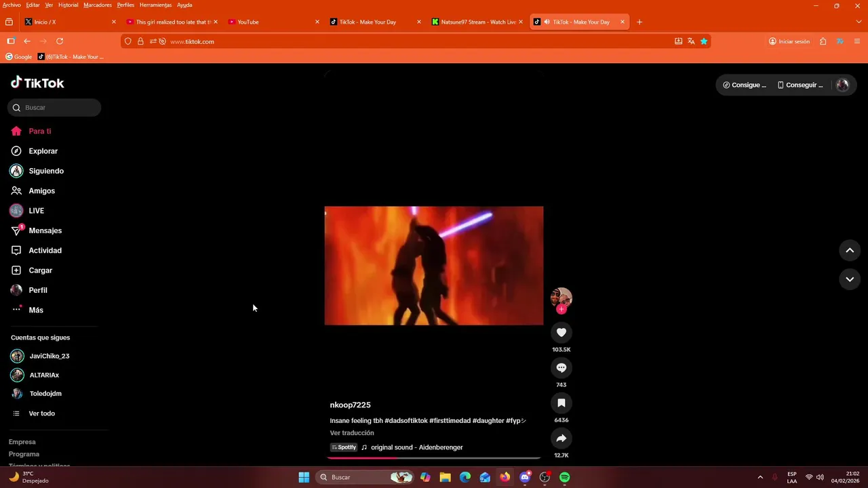Focus the TikTok Buscar search field
The image size is (868, 488).
point(54,108)
